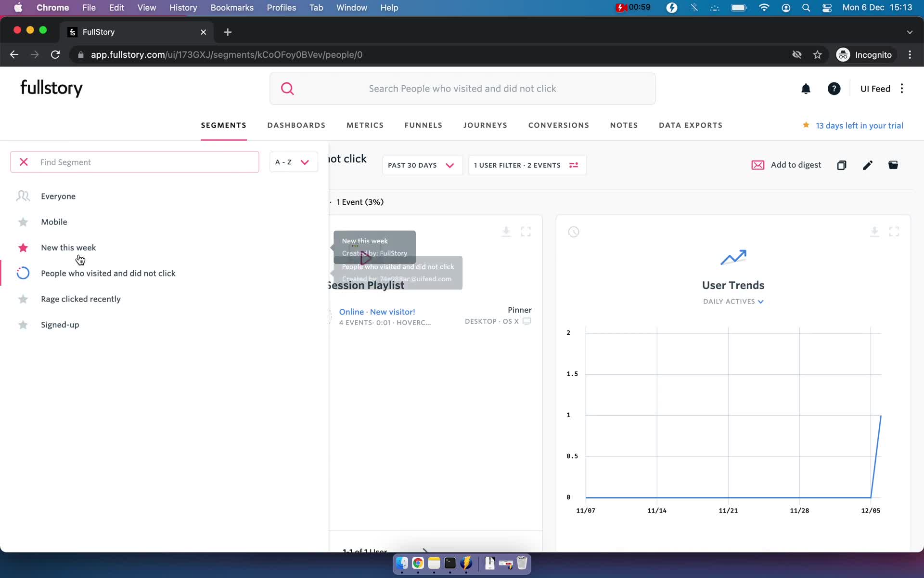The height and width of the screenshot is (578, 924).
Task: Click 13 days left in your trial link
Action: (860, 126)
